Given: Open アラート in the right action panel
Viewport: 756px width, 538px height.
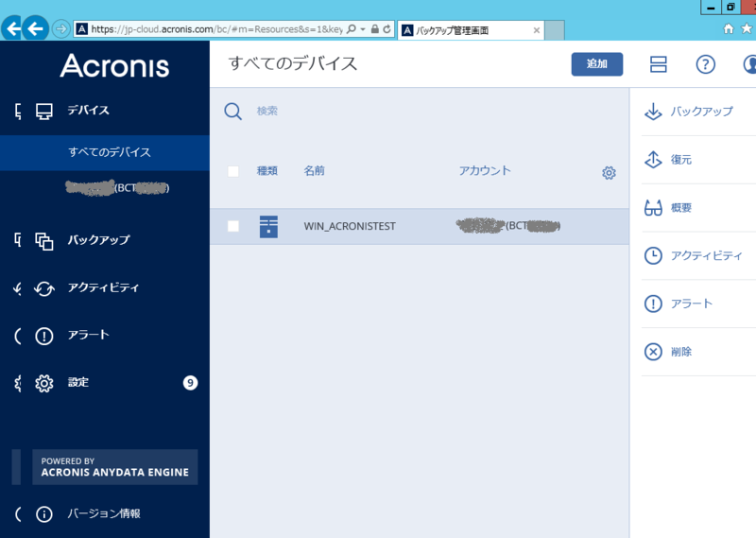Looking at the screenshot, I should (692, 304).
